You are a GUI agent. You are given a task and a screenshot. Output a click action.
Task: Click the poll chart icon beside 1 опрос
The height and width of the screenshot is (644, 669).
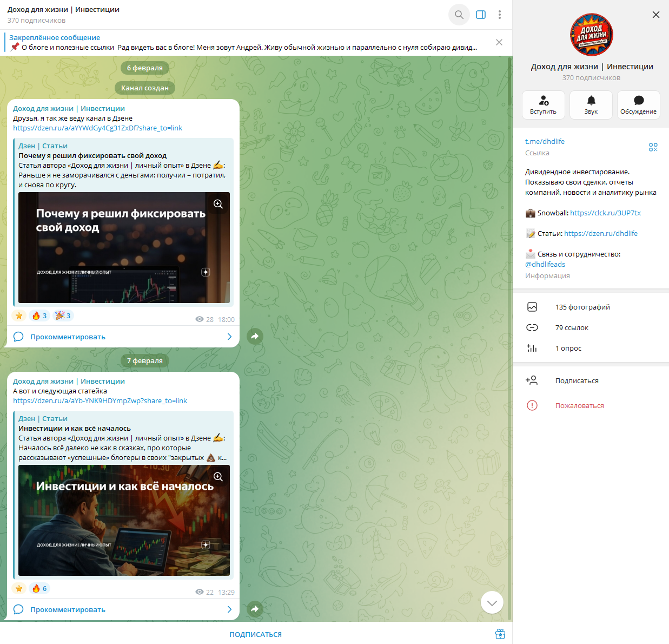coord(532,348)
